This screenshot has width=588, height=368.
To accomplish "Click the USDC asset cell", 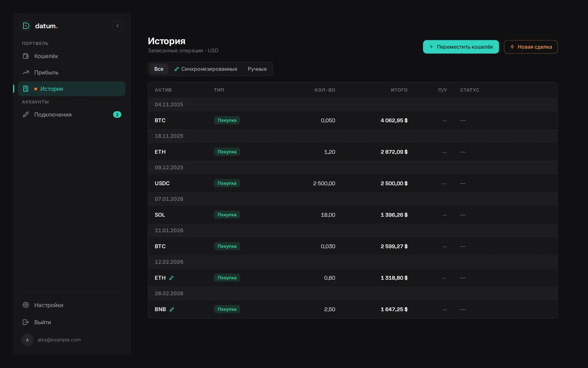I will click(x=162, y=183).
